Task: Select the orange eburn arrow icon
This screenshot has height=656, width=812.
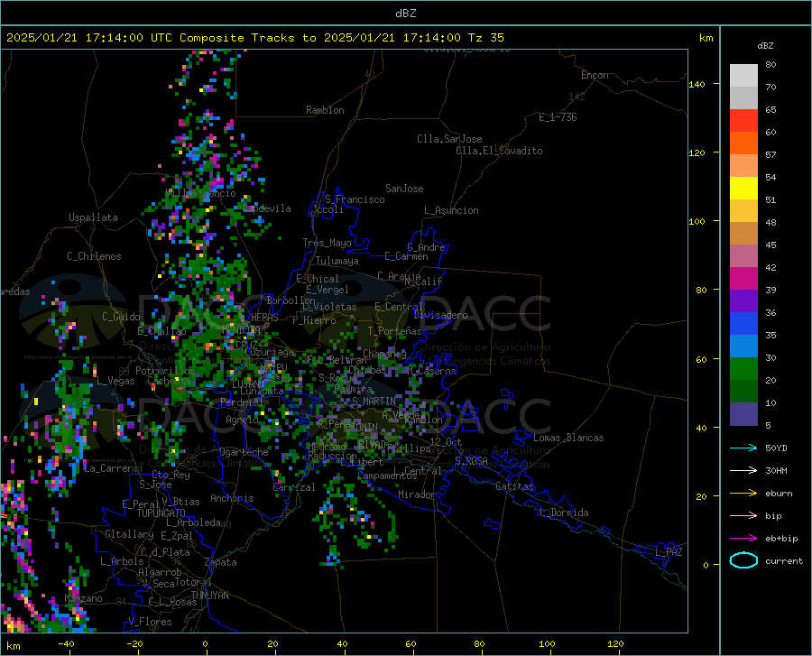Action: (743, 493)
